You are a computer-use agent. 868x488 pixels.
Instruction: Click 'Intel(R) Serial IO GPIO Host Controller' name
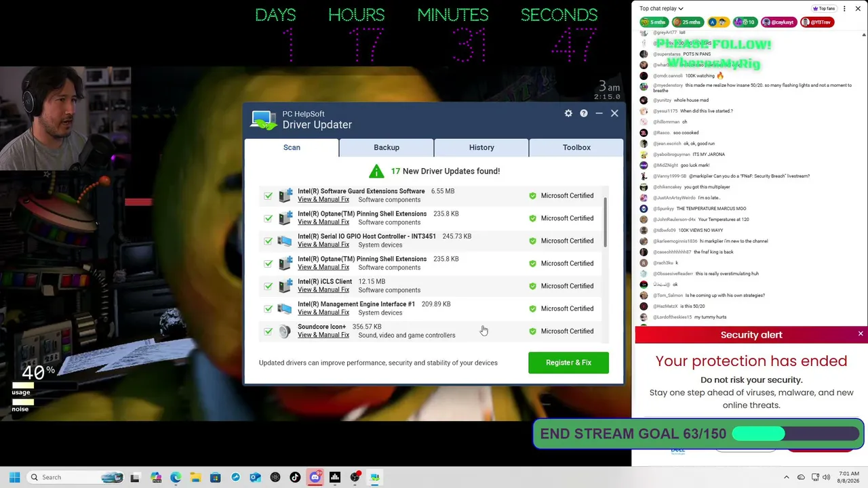[x=367, y=237]
